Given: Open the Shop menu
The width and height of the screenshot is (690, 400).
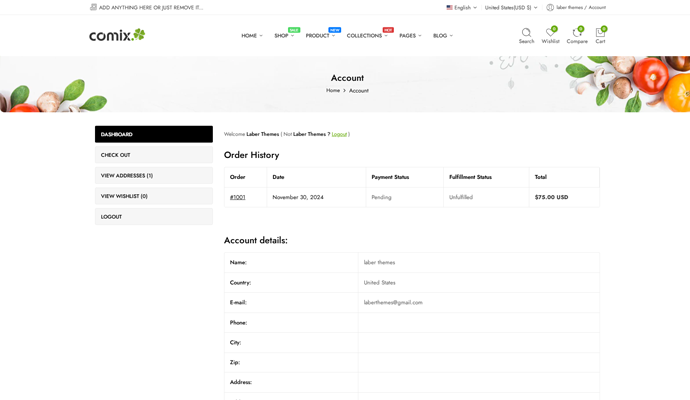Looking at the screenshot, I should 283,36.
